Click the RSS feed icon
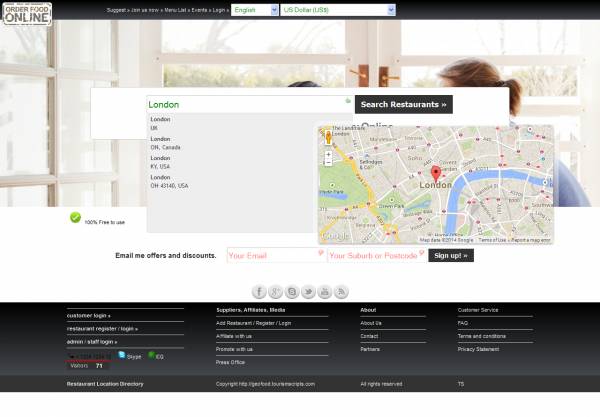Screen dimensions: 600x417 (x=341, y=291)
